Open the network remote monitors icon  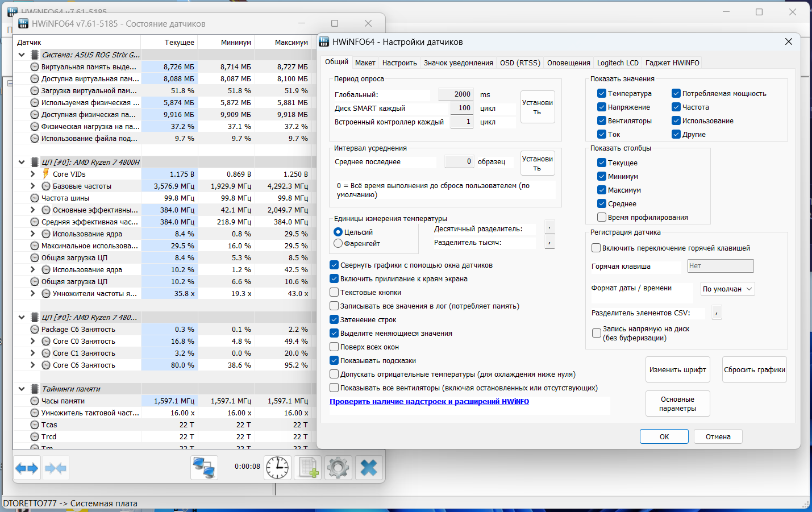click(x=204, y=468)
